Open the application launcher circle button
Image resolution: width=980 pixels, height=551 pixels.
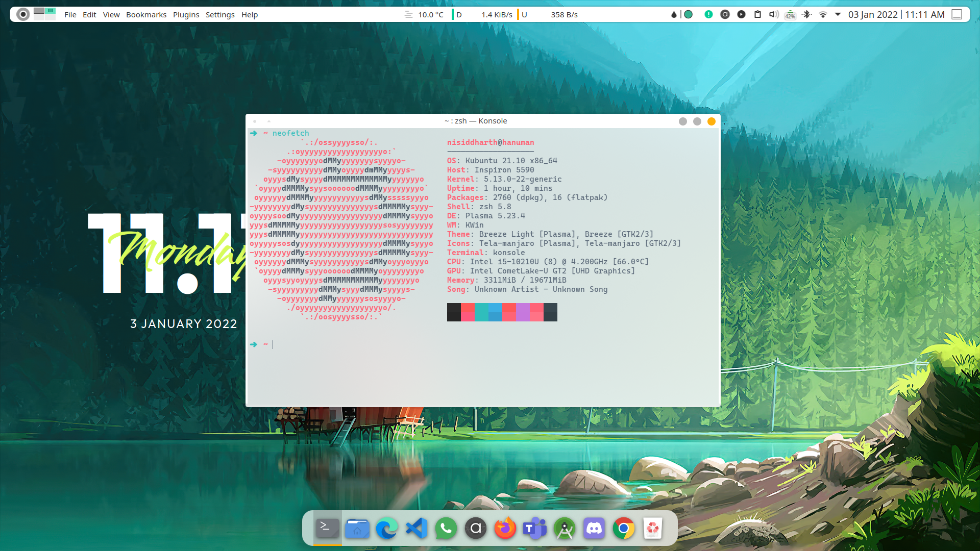point(23,14)
